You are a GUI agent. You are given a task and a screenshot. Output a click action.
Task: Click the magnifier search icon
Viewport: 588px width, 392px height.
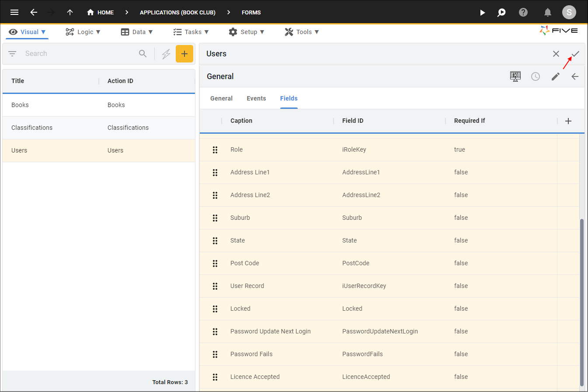pyautogui.click(x=143, y=53)
